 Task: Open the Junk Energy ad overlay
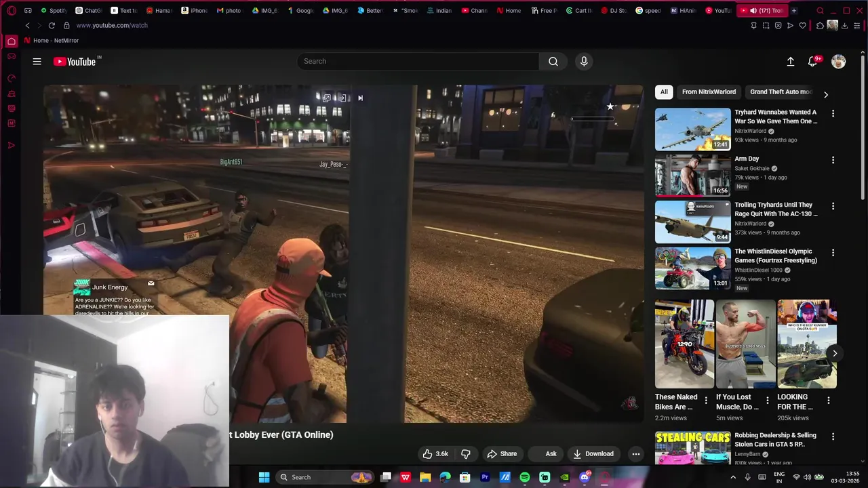[x=115, y=298]
